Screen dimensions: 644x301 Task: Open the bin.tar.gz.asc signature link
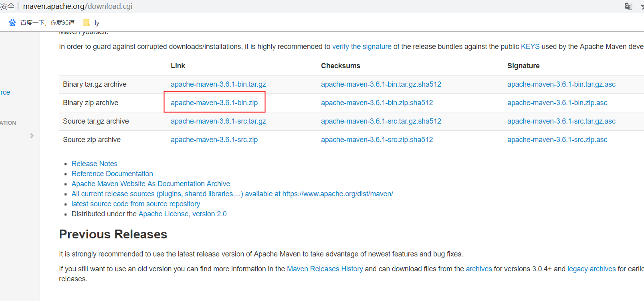(x=561, y=84)
